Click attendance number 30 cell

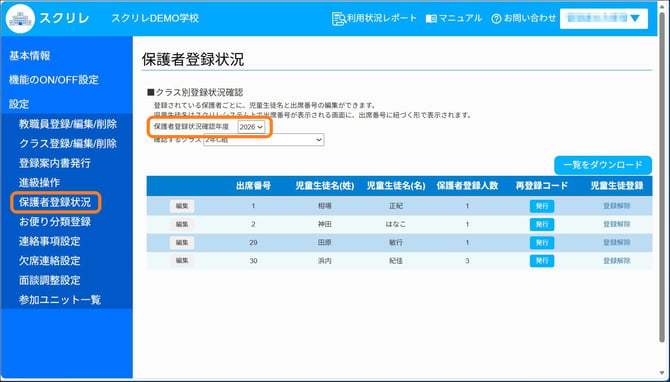(x=253, y=261)
